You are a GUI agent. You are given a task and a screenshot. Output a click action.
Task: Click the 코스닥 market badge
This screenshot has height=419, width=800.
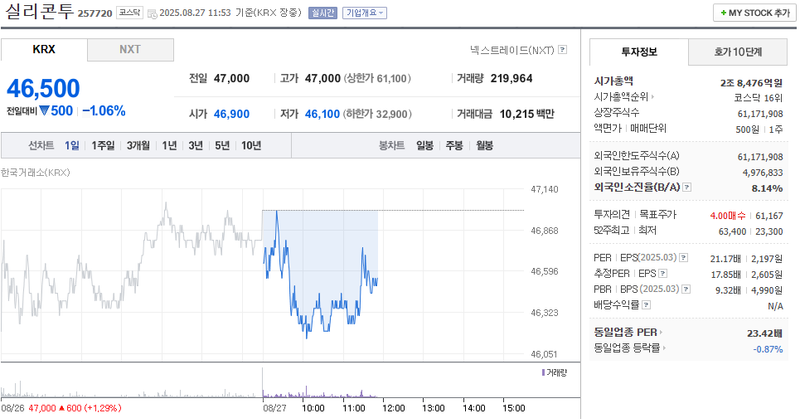coord(130,13)
